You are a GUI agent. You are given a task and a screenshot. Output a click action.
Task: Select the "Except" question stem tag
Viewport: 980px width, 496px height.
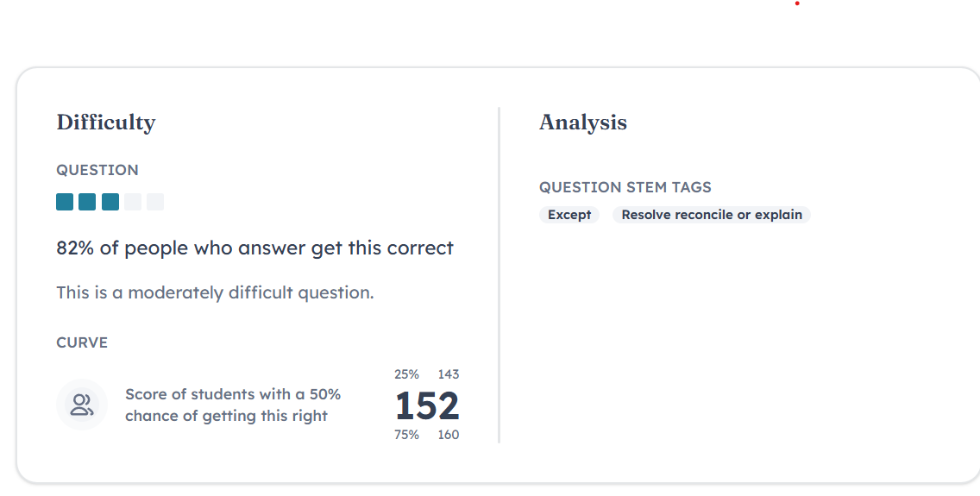pos(569,215)
